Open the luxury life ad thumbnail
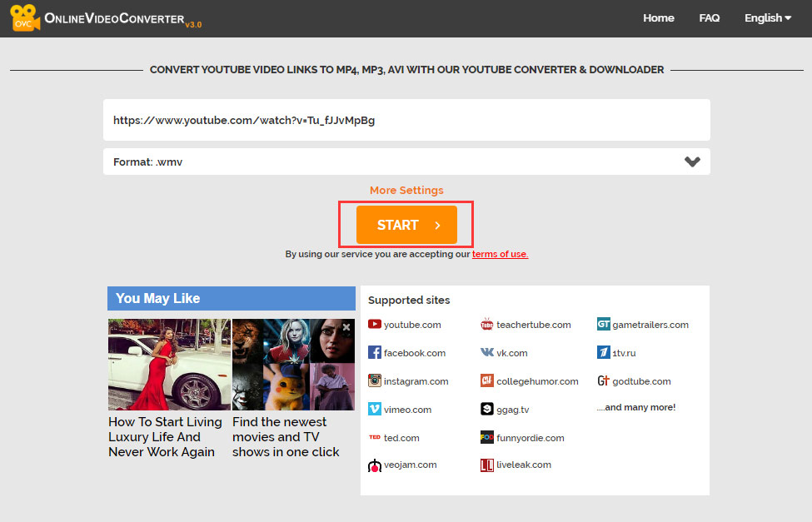Image resolution: width=812 pixels, height=522 pixels. click(169, 365)
